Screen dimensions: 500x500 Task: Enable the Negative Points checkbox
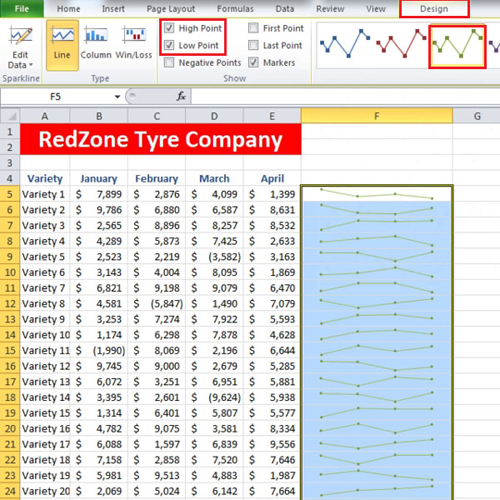tap(169, 62)
